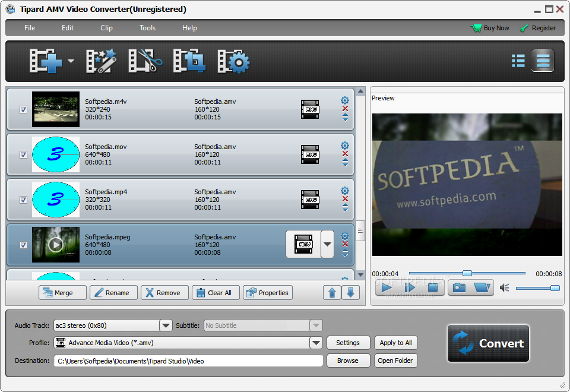The image size is (570, 392).
Task: Reorder Softpedia.mov with up/down arrows
Action: (345, 163)
